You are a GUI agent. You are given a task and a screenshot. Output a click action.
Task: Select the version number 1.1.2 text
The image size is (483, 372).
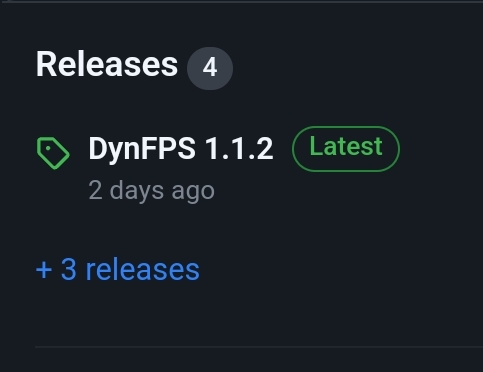tap(239, 149)
